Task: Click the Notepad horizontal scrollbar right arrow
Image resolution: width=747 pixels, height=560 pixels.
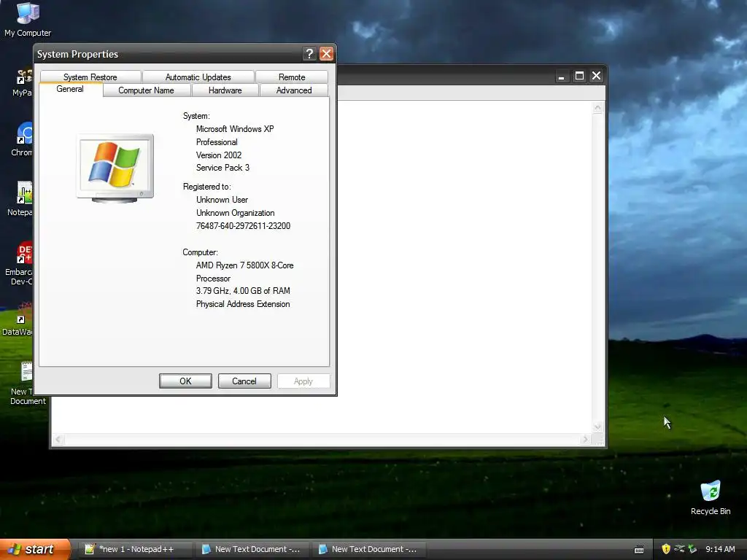Action: coord(586,440)
